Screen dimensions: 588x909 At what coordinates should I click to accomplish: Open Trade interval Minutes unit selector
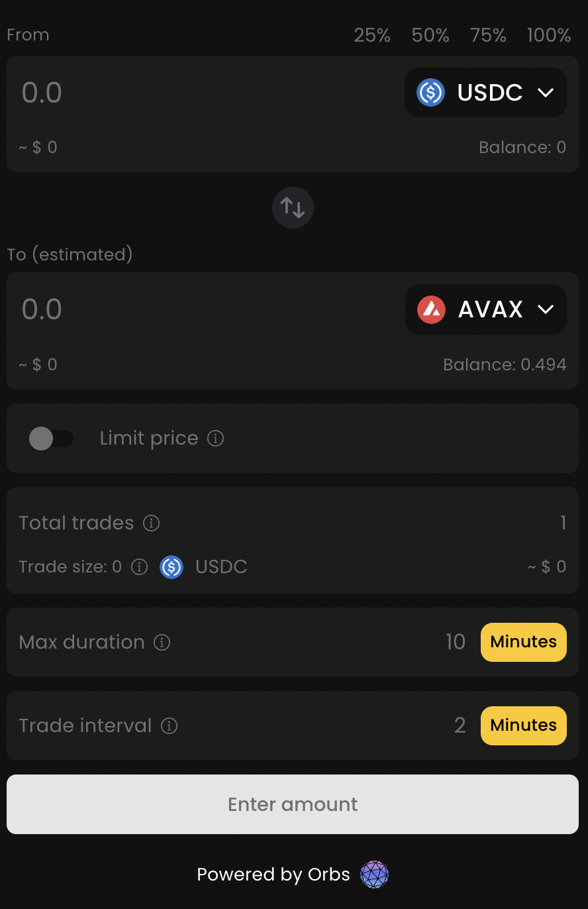[524, 725]
